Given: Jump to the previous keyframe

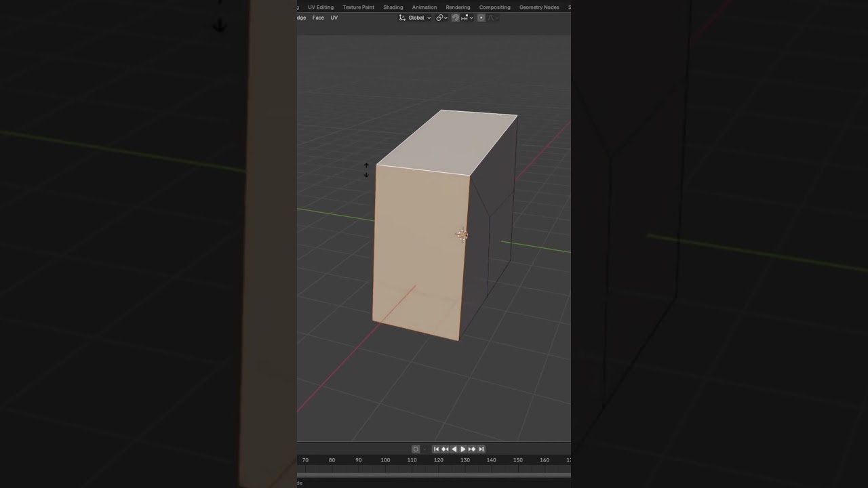Looking at the screenshot, I should tap(445, 449).
